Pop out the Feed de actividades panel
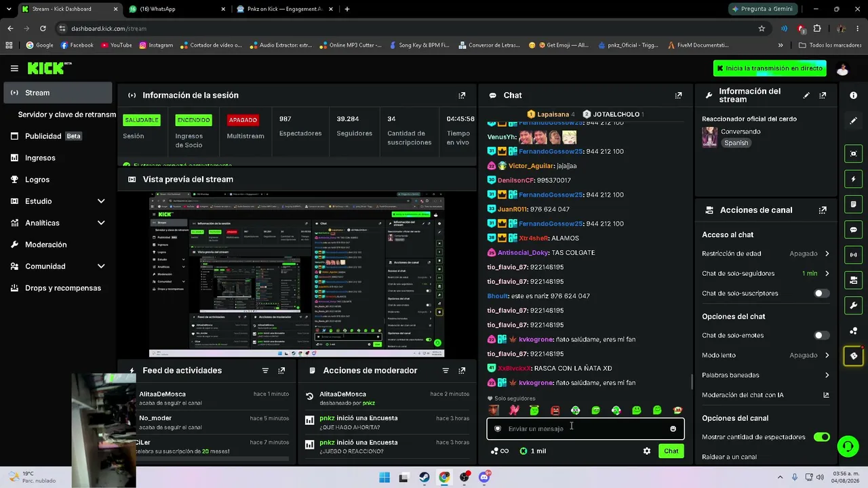 coord(281,371)
